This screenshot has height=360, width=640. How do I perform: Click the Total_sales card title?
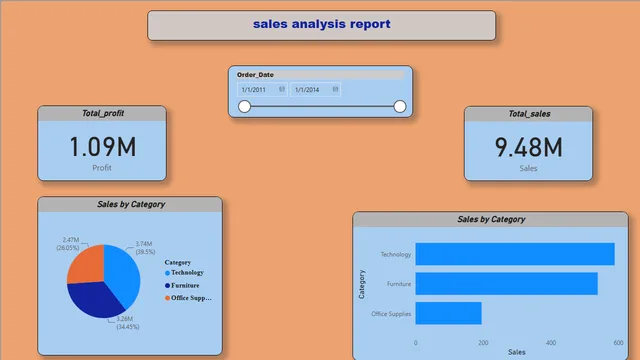(x=529, y=114)
